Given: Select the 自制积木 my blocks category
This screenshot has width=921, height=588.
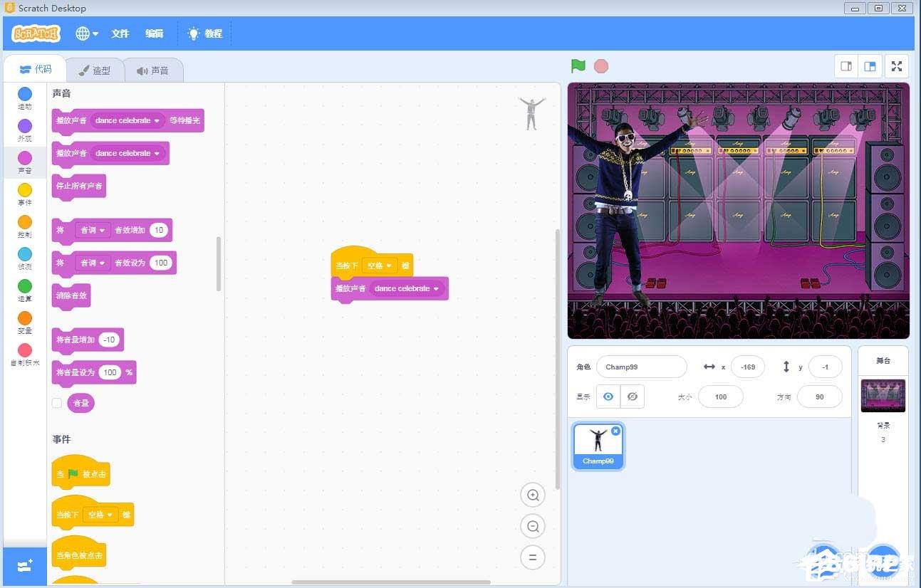Looking at the screenshot, I should [25, 355].
